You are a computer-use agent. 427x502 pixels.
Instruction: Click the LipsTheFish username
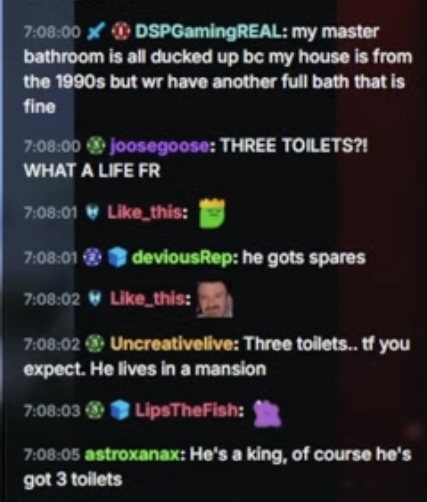tap(188, 410)
